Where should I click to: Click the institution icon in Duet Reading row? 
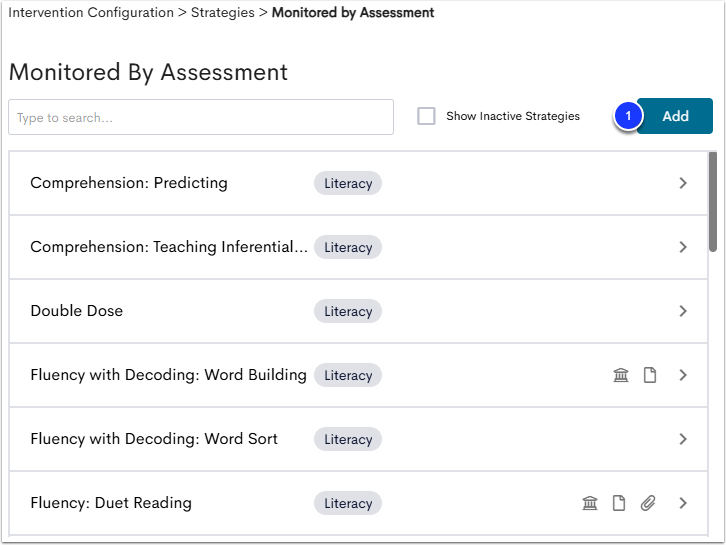[590, 503]
